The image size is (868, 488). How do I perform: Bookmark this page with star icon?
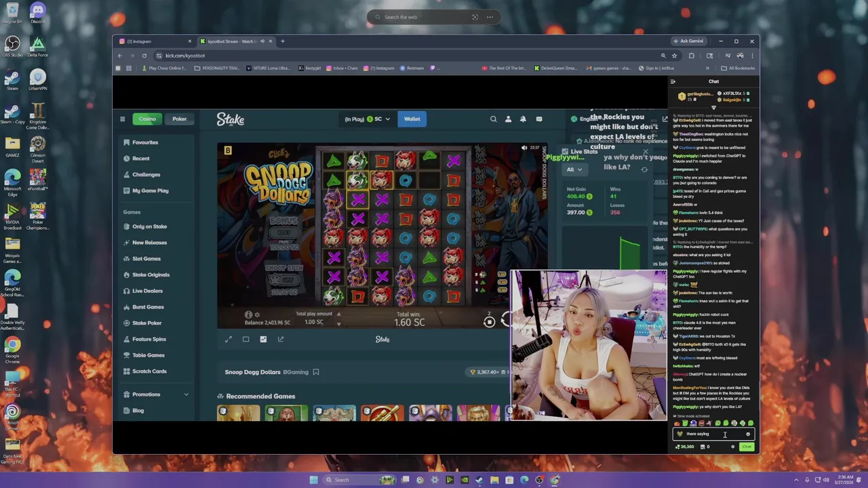coord(674,56)
